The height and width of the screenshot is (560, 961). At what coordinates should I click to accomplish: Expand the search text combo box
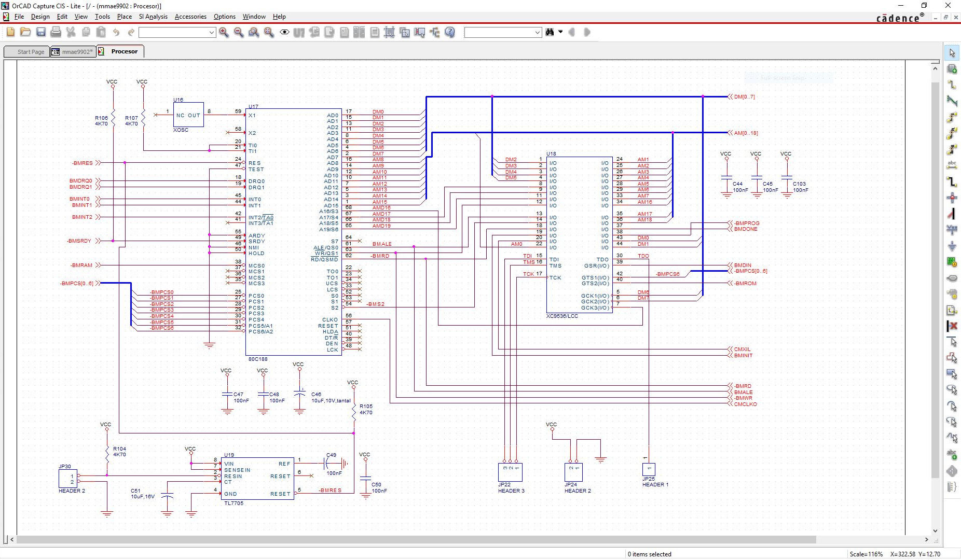tap(537, 33)
